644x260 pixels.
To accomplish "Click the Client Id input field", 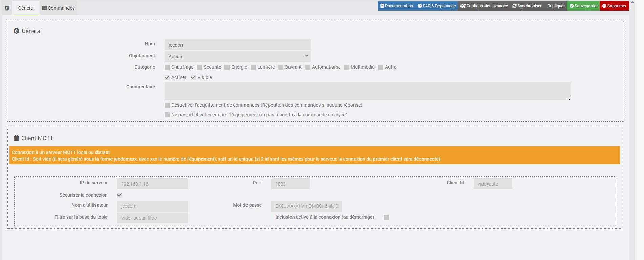I will pos(493,184).
